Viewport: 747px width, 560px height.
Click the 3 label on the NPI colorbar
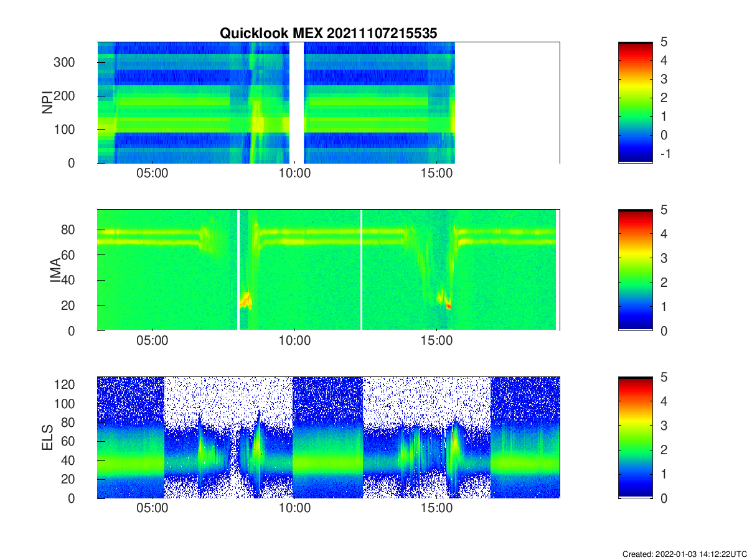(664, 79)
